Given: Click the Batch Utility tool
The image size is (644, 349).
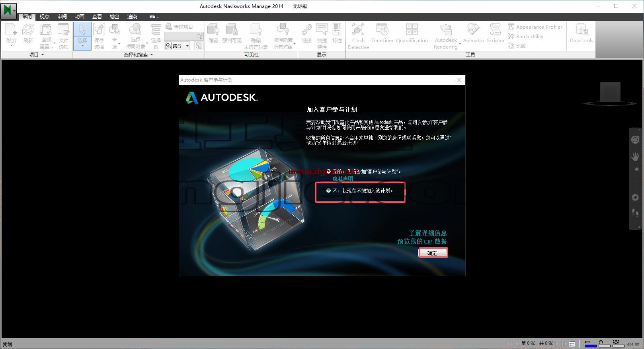Looking at the screenshot, I should [x=525, y=36].
